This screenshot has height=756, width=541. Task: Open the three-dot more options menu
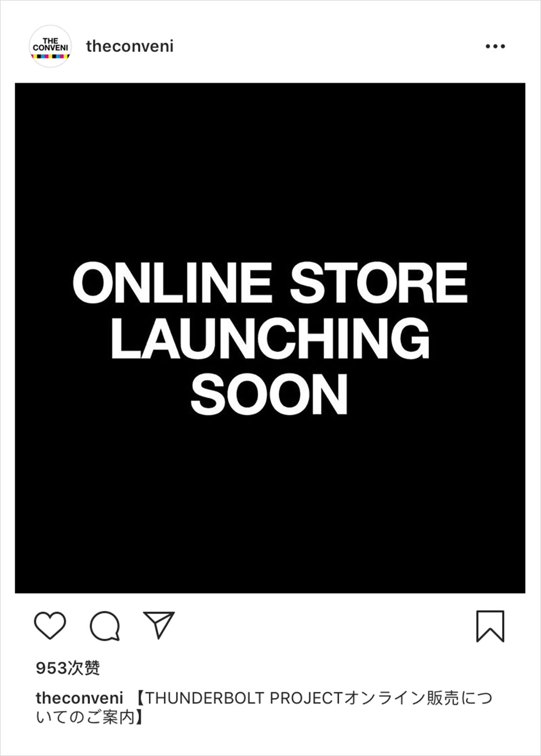pyautogui.click(x=495, y=47)
